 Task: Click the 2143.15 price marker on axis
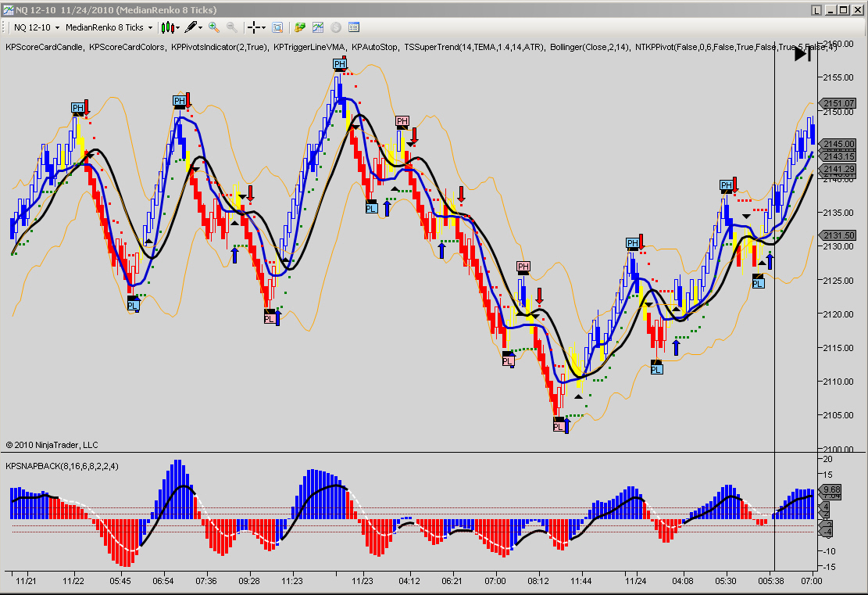tap(838, 156)
